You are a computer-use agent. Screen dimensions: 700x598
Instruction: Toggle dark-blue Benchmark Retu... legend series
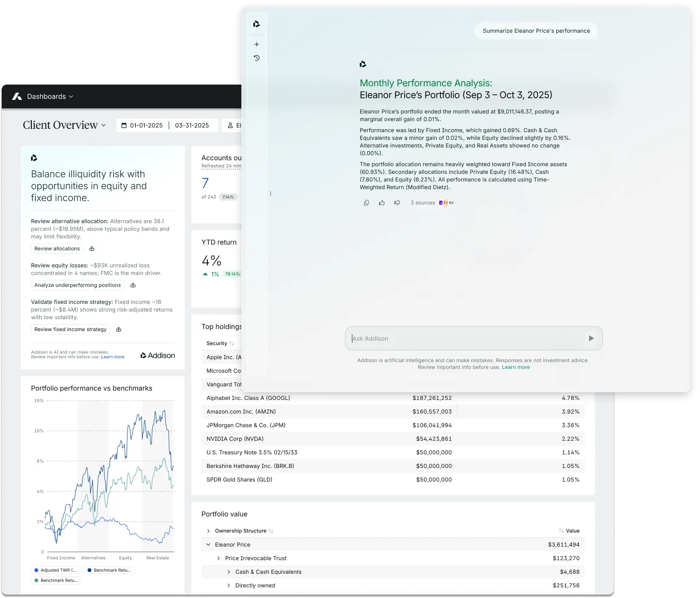[109, 570]
